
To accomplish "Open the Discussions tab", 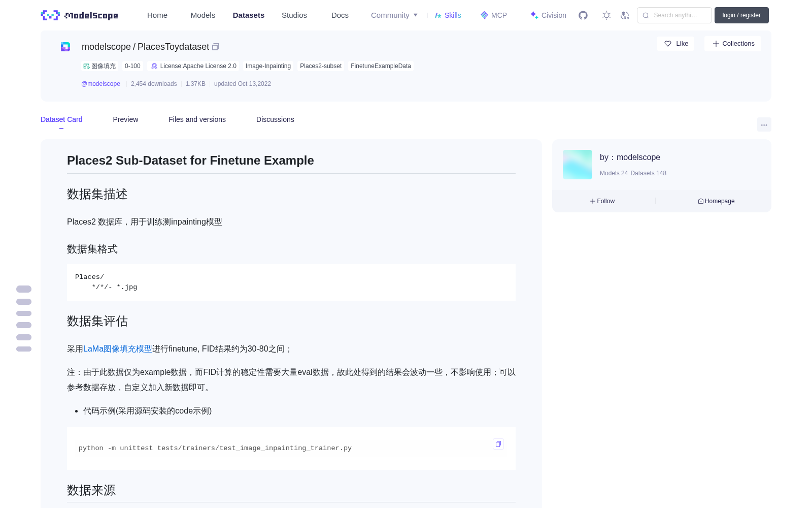I will [275, 119].
